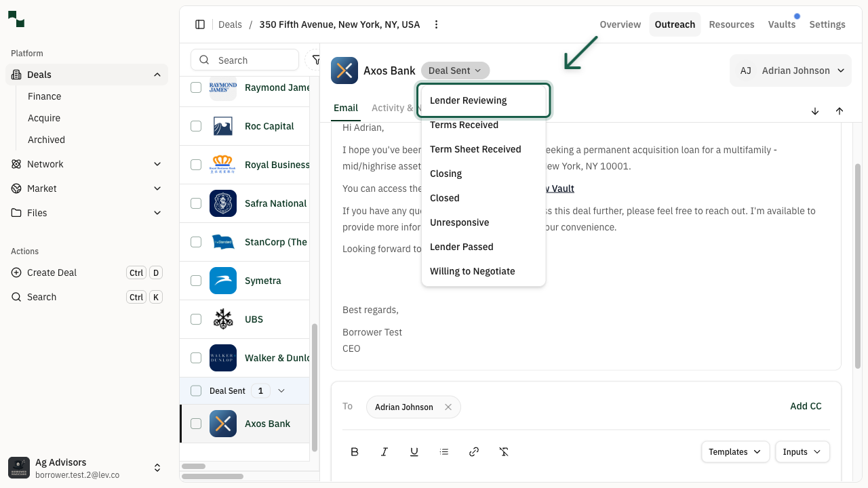The width and height of the screenshot is (868, 488).
Task: Select Lender Reviewing from the status menu
Action: [468, 100]
